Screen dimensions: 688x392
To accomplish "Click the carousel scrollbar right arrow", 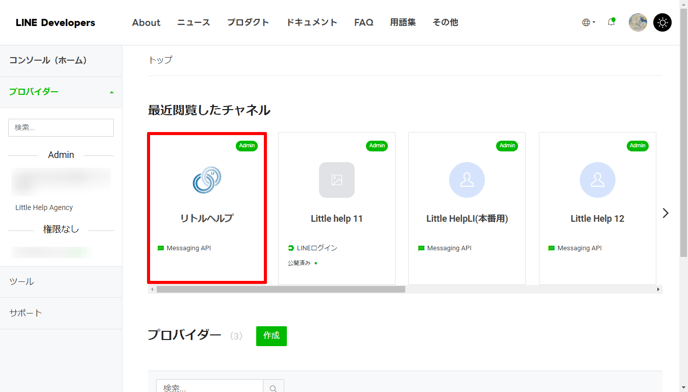I will pyautogui.click(x=658, y=289).
